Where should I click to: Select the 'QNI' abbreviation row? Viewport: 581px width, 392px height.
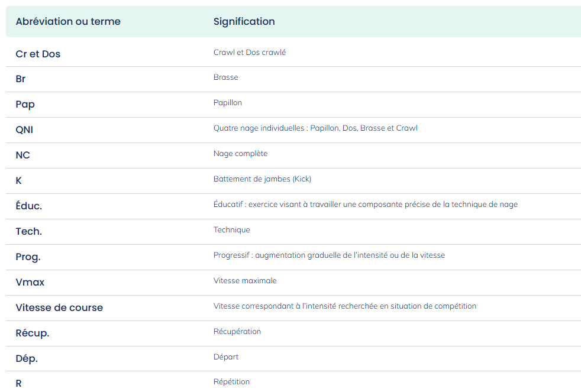click(x=293, y=130)
